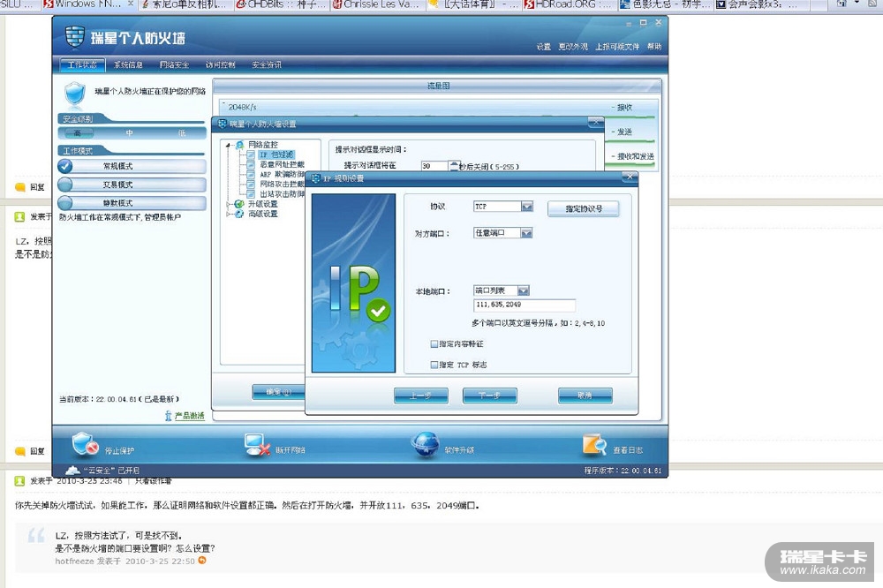
Task: Select the IP 包过滤 tree item
Action: tap(276, 155)
